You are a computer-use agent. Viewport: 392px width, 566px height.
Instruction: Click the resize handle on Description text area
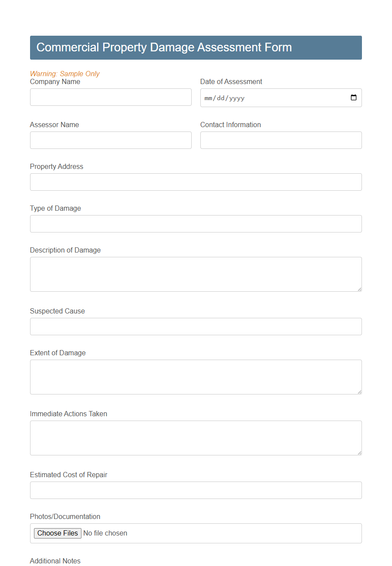(359, 289)
